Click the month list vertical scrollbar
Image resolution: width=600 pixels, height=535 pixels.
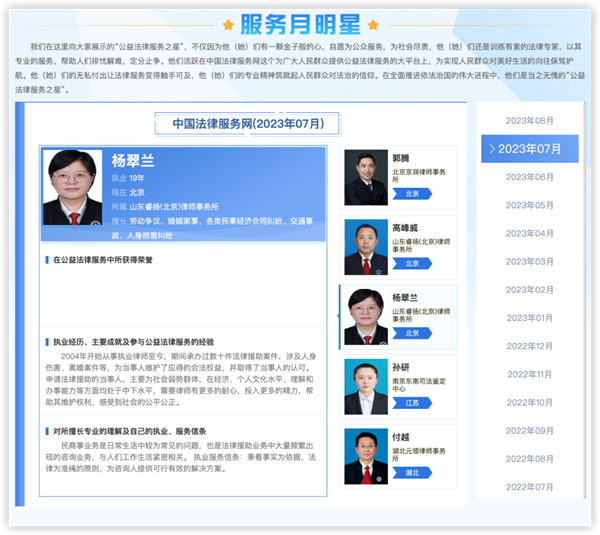(584, 300)
